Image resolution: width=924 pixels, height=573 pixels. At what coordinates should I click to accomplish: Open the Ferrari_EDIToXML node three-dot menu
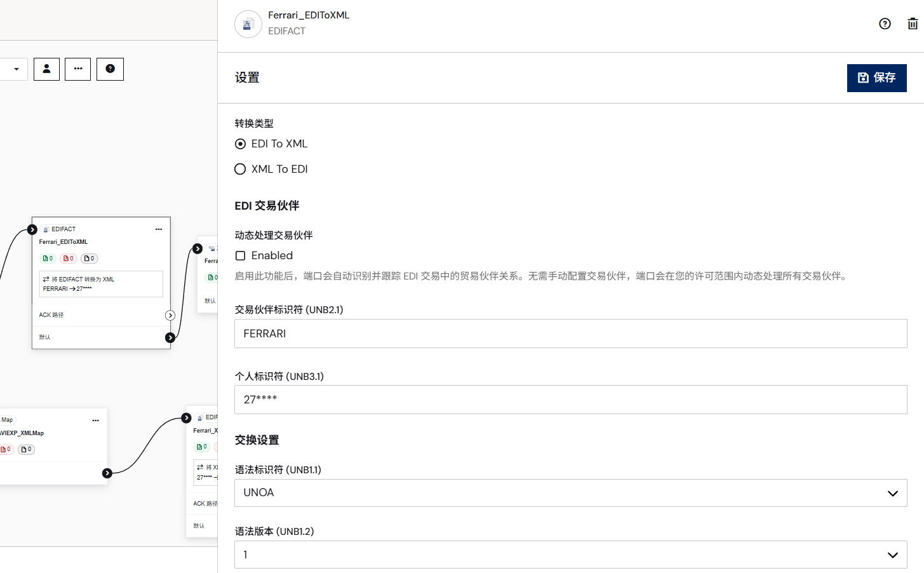(159, 229)
